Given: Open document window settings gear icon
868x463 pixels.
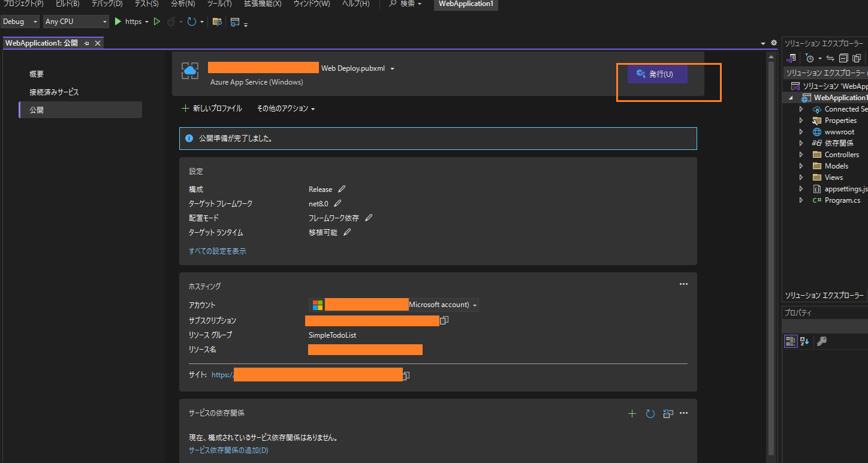Looking at the screenshot, I should [x=774, y=43].
